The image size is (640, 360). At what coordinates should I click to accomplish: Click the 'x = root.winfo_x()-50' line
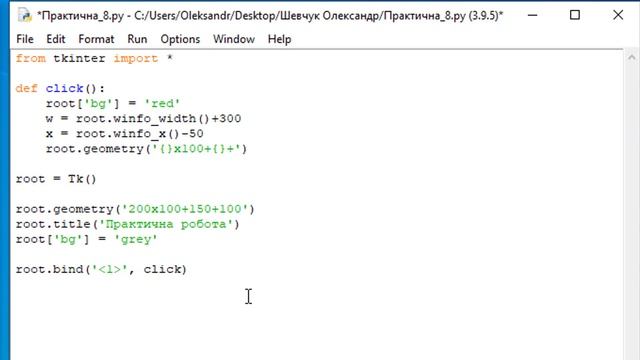pyautogui.click(x=124, y=134)
